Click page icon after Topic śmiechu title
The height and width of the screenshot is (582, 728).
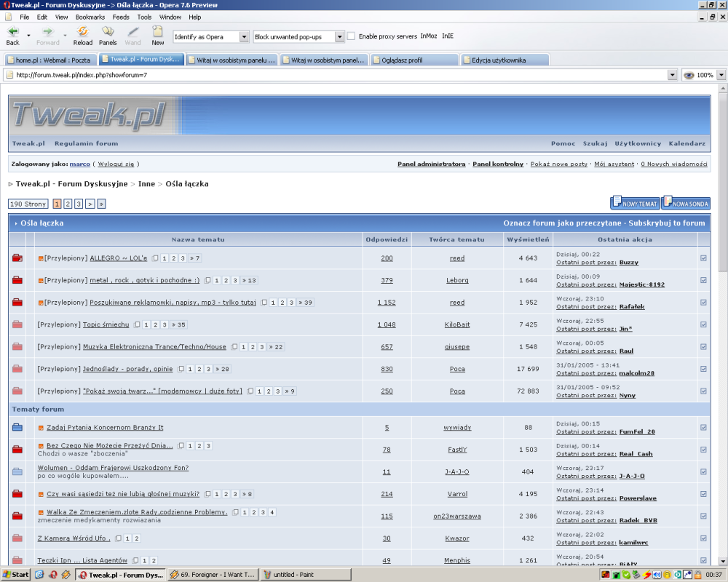point(137,325)
